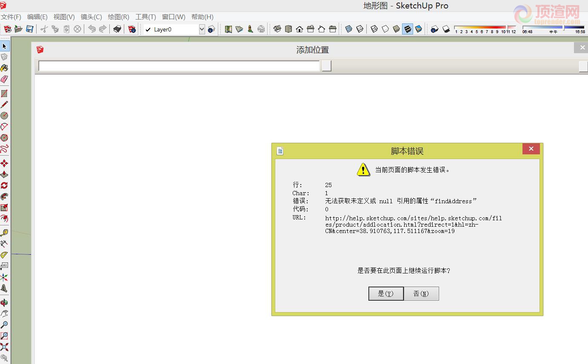
Task: Click 是(Y) to continue running script
Action: (386, 293)
